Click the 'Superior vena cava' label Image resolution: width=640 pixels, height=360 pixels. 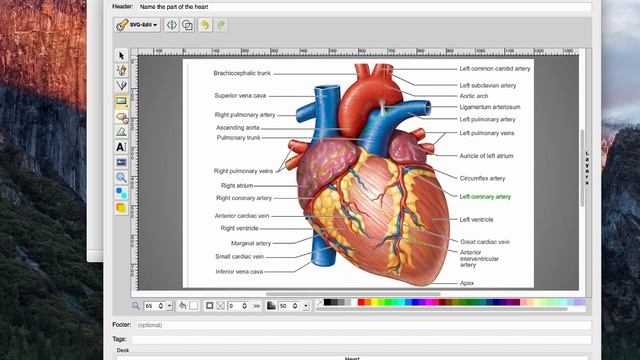(x=240, y=96)
